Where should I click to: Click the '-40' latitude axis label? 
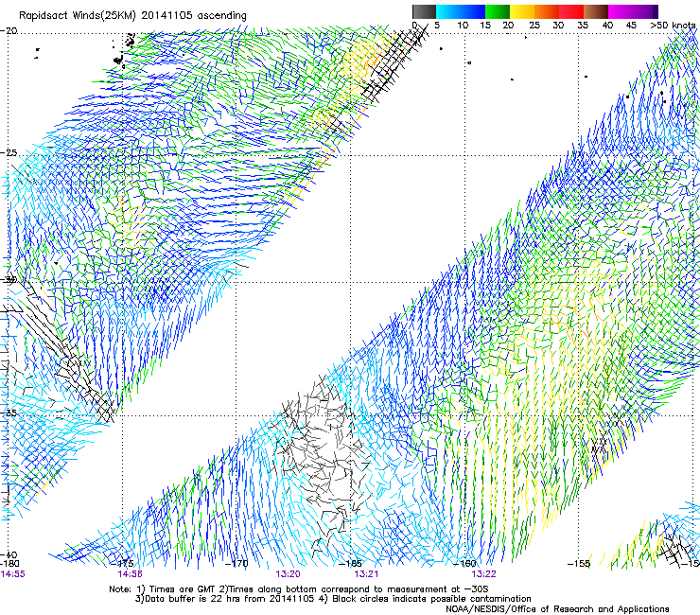point(9,554)
